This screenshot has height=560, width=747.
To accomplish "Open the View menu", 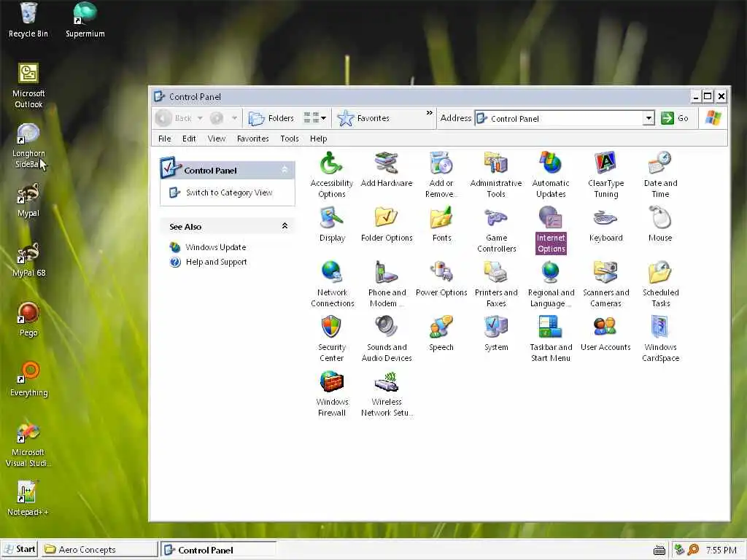I will (x=216, y=139).
